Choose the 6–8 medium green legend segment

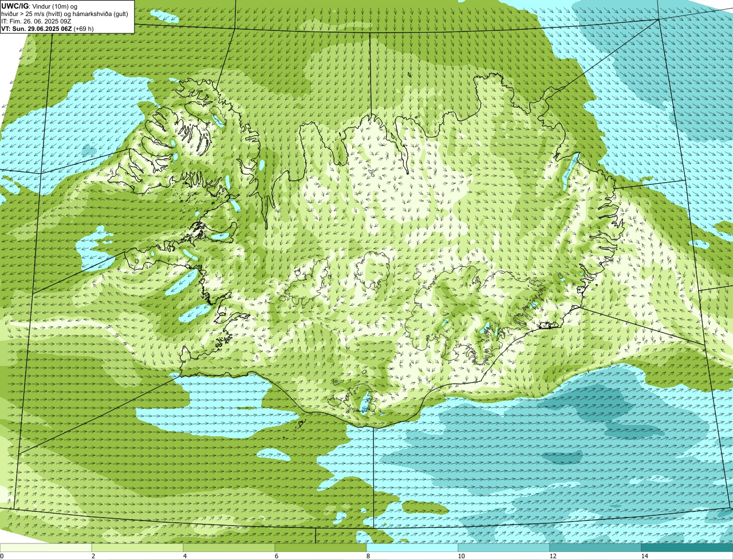(x=321, y=547)
